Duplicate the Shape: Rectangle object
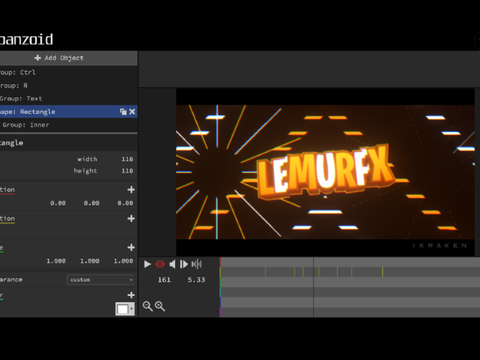This screenshot has height=360, width=480. click(123, 112)
